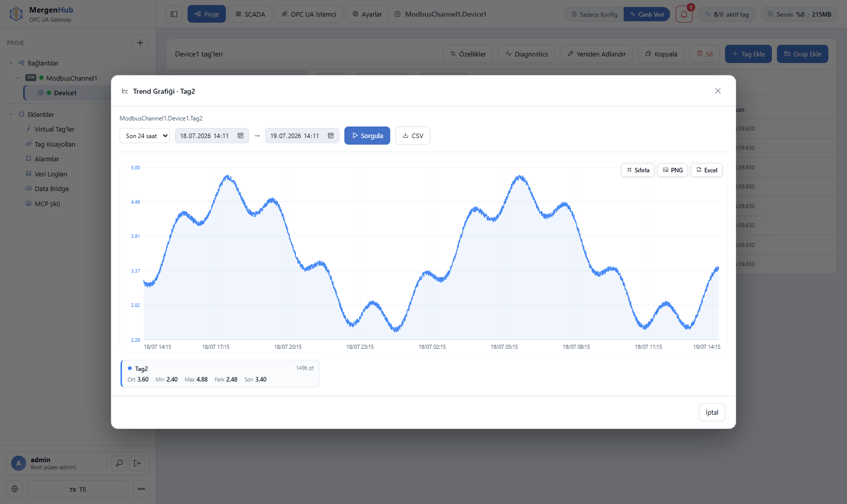Toggle the sidebar panel icon

point(174,14)
